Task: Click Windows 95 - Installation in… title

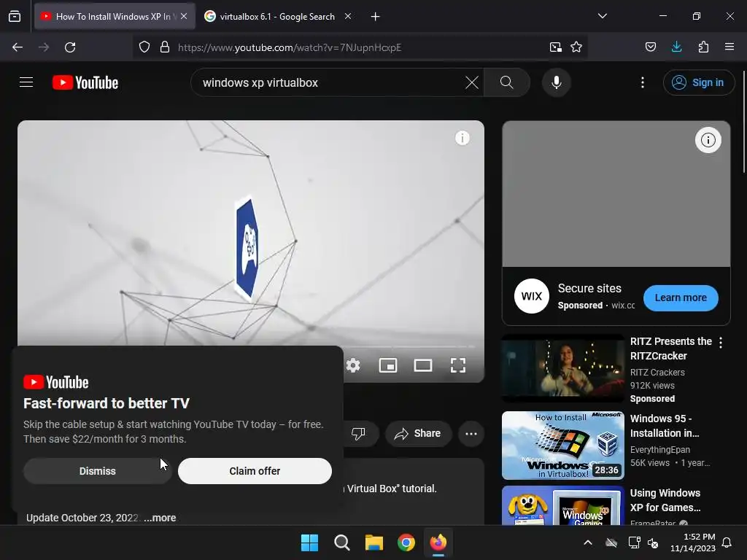Action: 665,426
